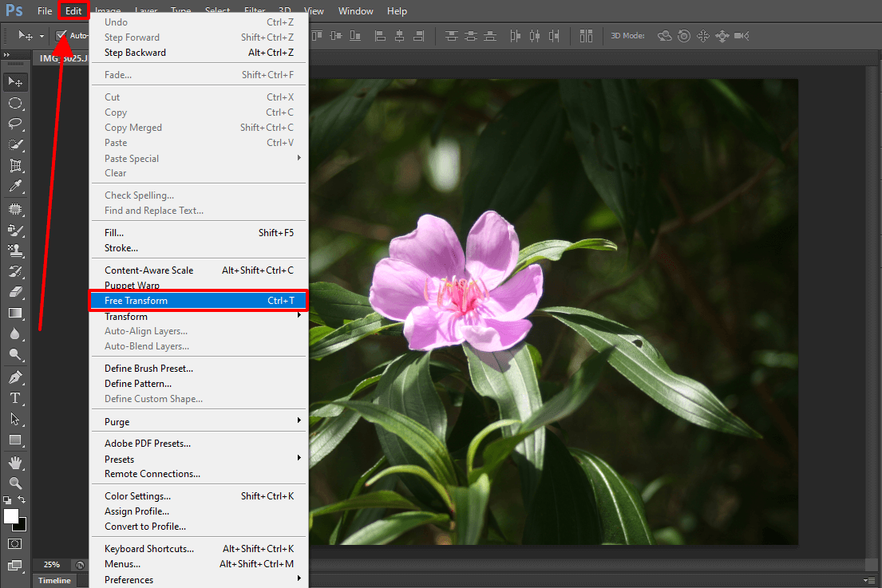Select the Hand tool
Image resolution: width=882 pixels, height=588 pixels.
pyautogui.click(x=15, y=463)
